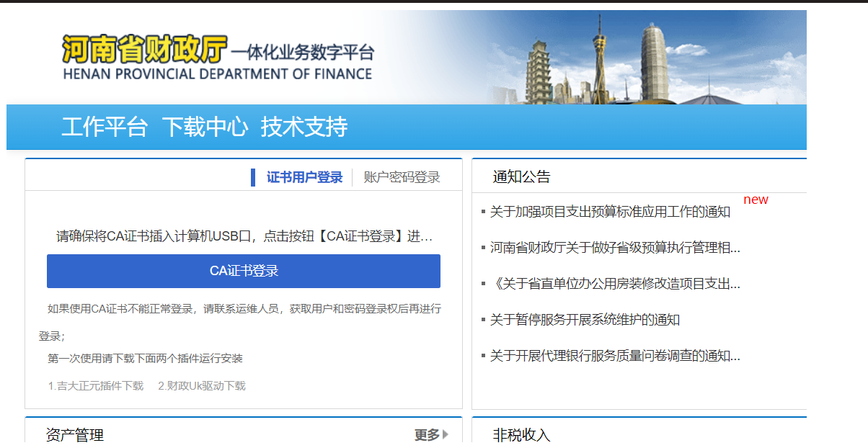This screenshot has height=448, width=868.
Task: Click the 非税收入 section heading
Action: pos(521,435)
